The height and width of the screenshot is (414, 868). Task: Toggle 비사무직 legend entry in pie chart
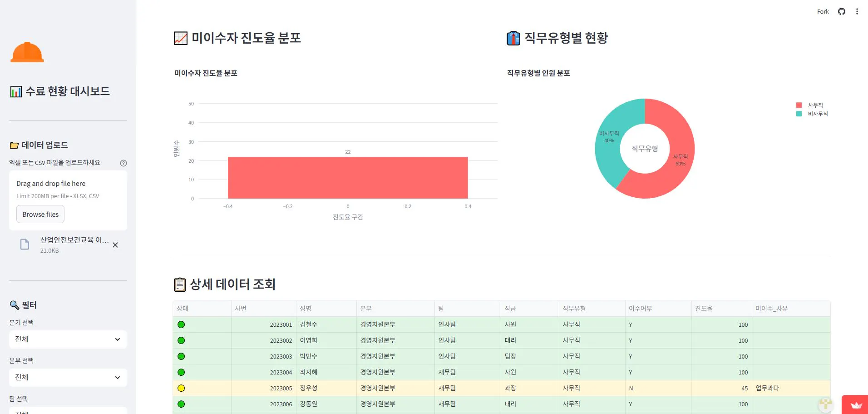point(812,114)
